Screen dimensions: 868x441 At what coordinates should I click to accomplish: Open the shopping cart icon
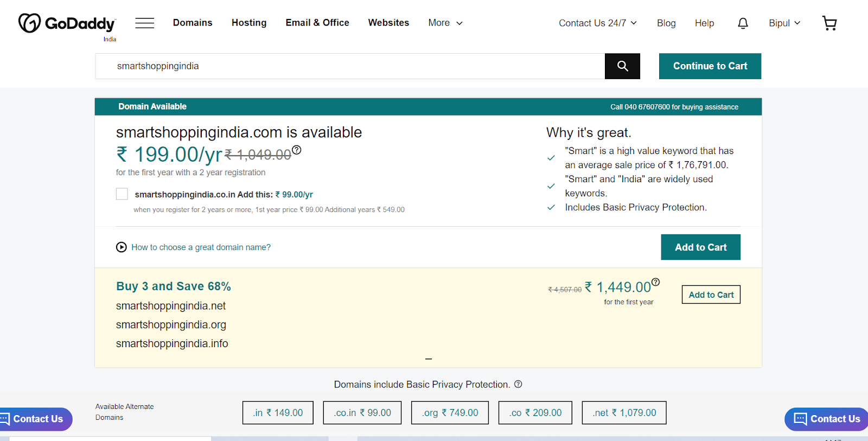829,23
